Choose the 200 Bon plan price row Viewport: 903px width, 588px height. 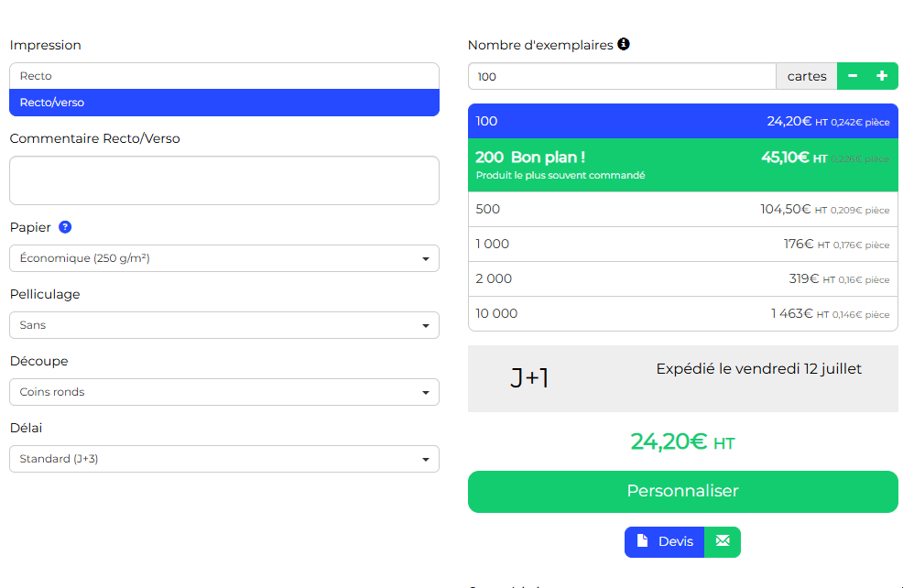point(682,165)
